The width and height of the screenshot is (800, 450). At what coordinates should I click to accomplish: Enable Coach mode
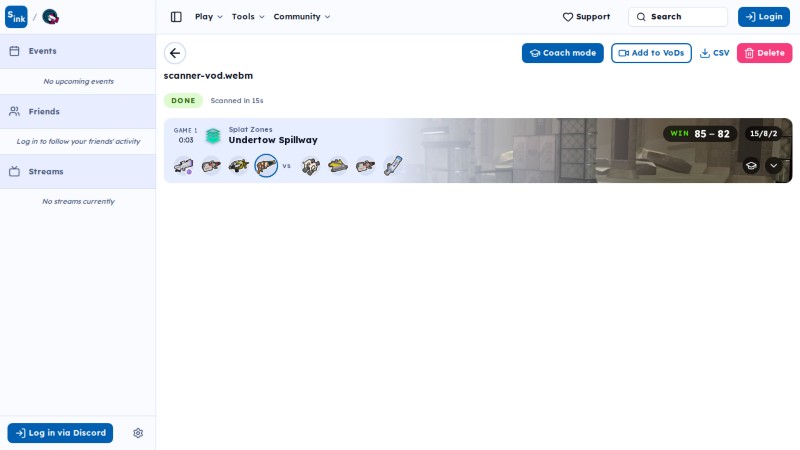(562, 53)
